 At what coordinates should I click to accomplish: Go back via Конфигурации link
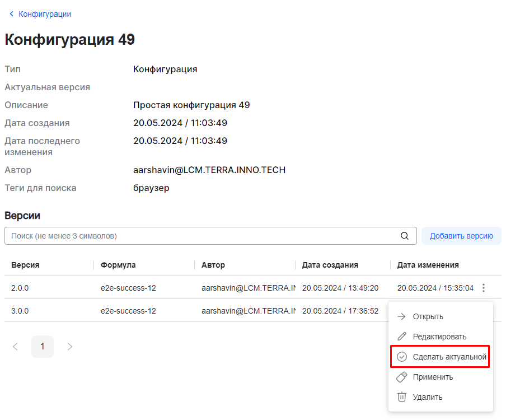pyautogui.click(x=45, y=14)
